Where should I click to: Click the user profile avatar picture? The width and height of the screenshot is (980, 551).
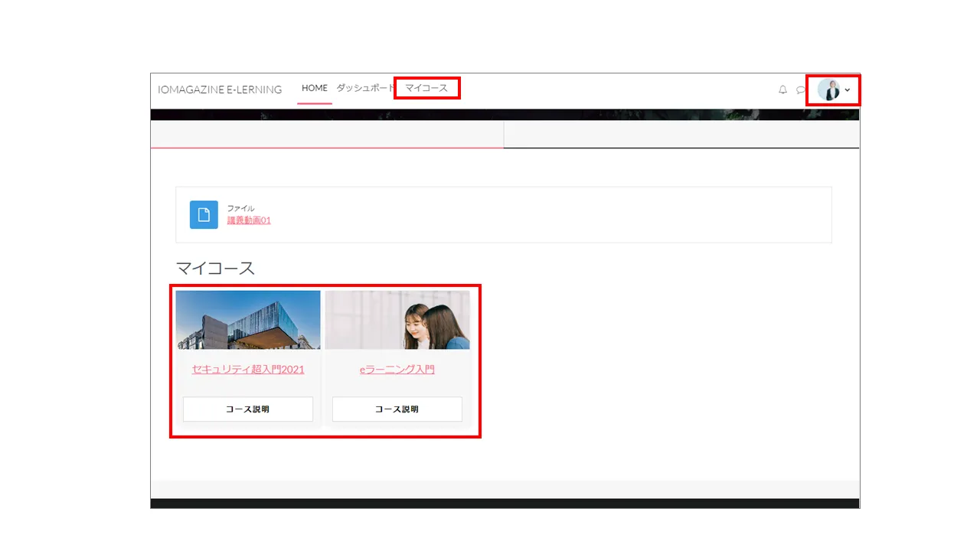tap(828, 90)
